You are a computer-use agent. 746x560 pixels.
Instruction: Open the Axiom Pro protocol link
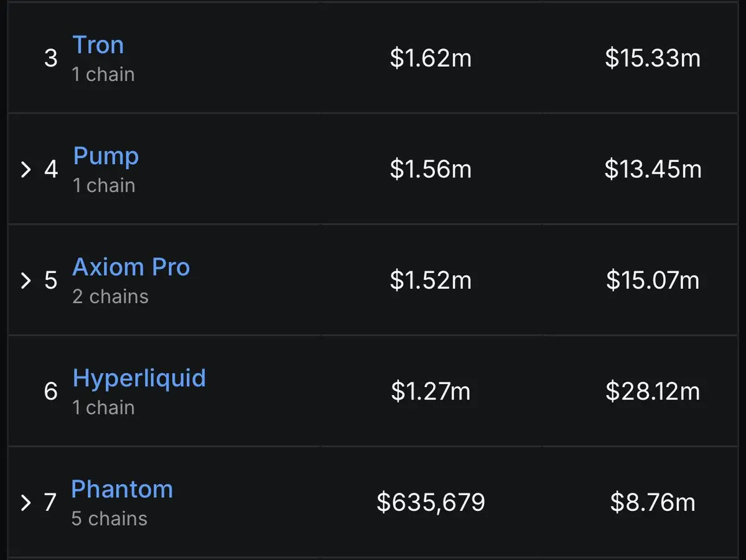[x=131, y=267]
